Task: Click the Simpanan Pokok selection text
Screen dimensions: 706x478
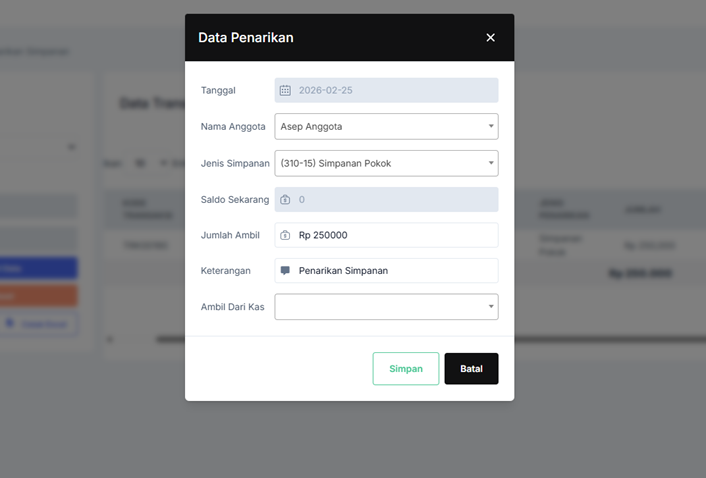Action: pyautogui.click(x=344, y=163)
